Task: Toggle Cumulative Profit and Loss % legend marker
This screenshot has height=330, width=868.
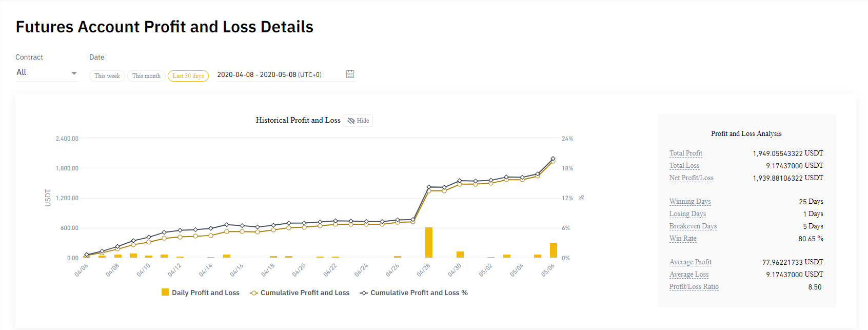Action: (x=364, y=293)
